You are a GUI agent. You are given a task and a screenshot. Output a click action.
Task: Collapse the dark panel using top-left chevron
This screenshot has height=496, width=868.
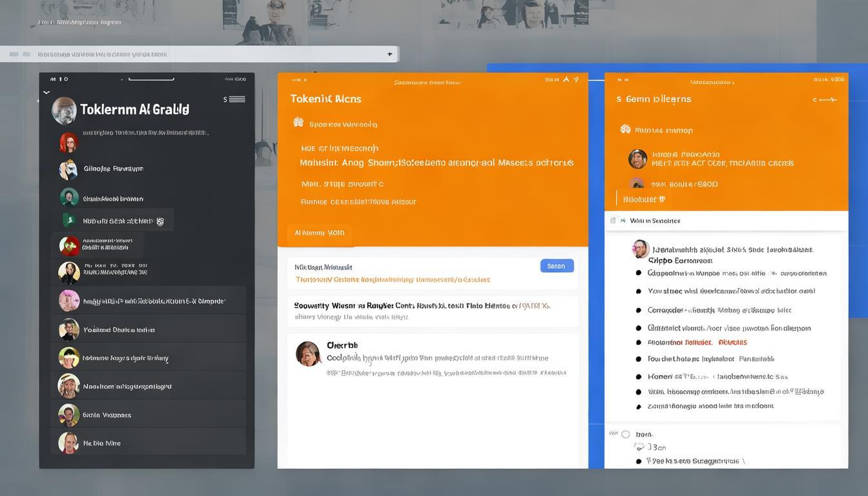(46, 93)
